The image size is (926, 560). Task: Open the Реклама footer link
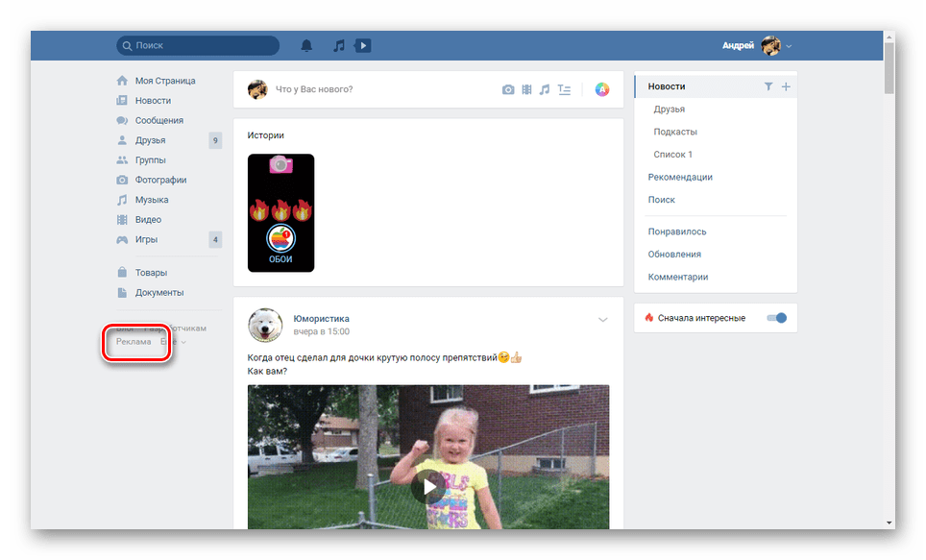134,341
